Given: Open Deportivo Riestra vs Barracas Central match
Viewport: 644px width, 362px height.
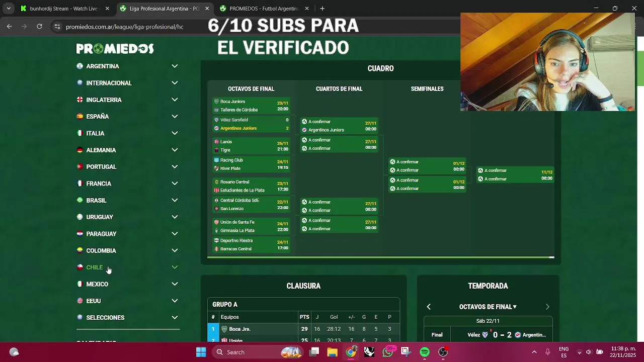Looking at the screenshot, I should pyautogui.click(x=251, y=245).
